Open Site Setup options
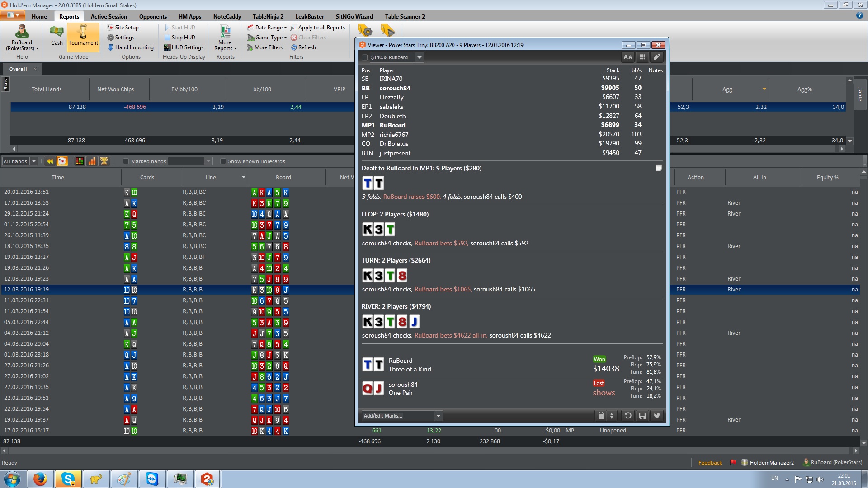Image resolution: width=868 pixels, height=488 pixels. (123, 28)
